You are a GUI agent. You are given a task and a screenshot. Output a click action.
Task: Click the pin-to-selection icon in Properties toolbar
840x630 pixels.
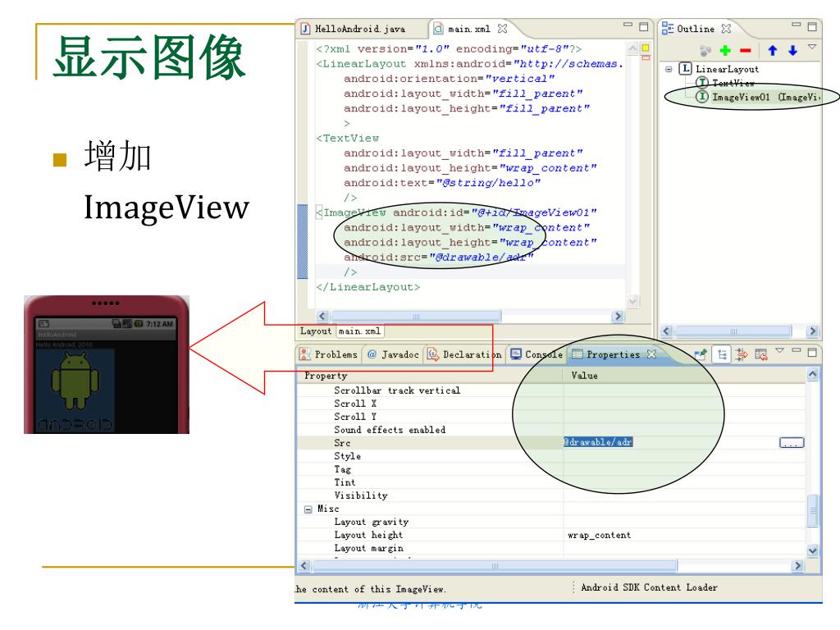click(700, 354)
